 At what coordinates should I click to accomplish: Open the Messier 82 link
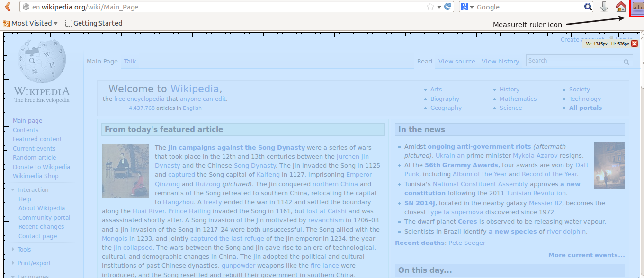pyautogui.click(x=545, y=203)
